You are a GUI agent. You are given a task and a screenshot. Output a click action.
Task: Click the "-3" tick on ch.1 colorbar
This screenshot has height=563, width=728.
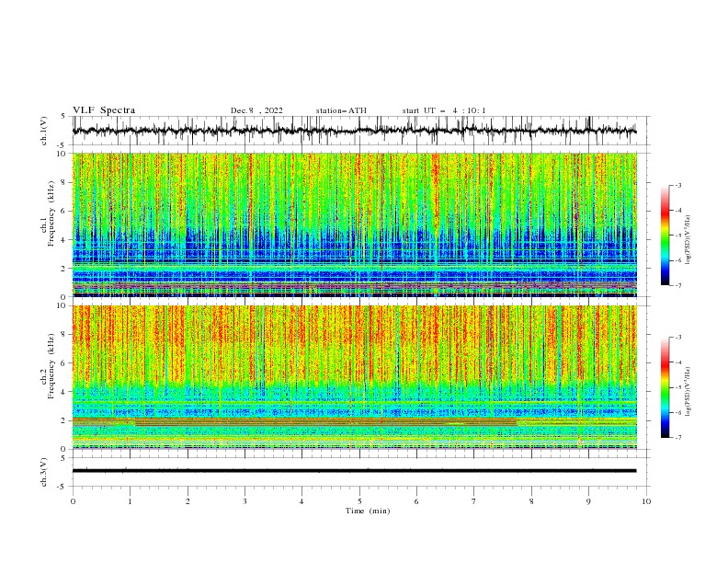click(677, 185)
